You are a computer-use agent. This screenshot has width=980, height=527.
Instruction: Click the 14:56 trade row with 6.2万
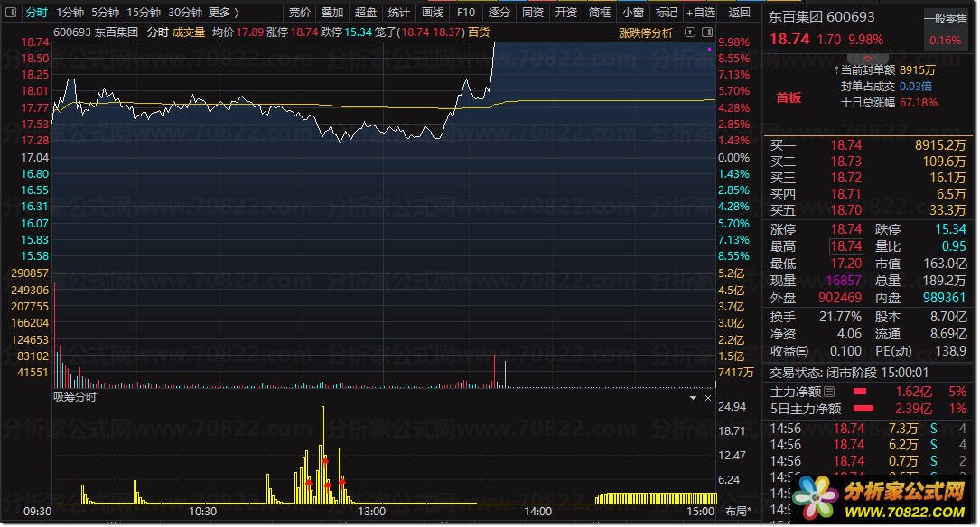pyautogui.click(x=868, y=445)
